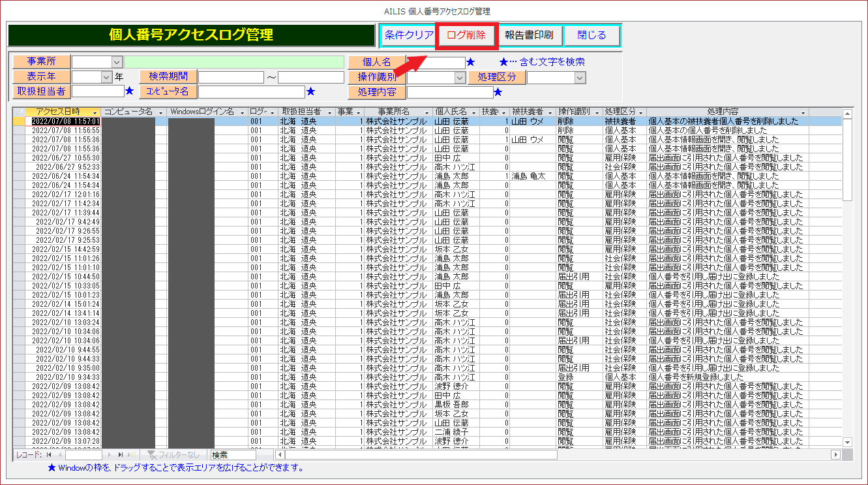868x485 pixels.
Task: Click select-all corner of the datasheet
Action: point(19,112)
